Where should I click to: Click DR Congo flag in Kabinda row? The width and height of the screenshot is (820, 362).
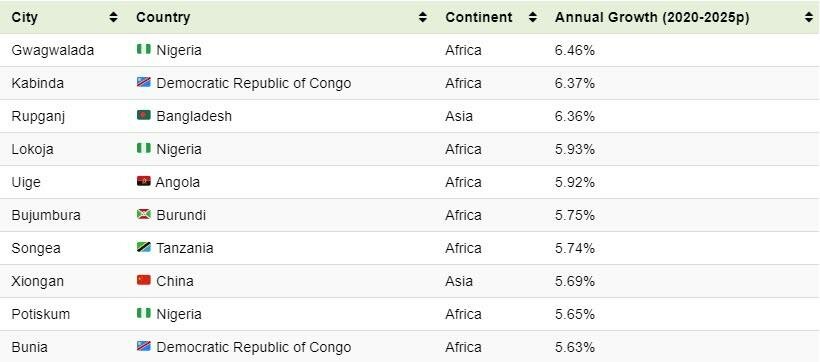(144, 82)
